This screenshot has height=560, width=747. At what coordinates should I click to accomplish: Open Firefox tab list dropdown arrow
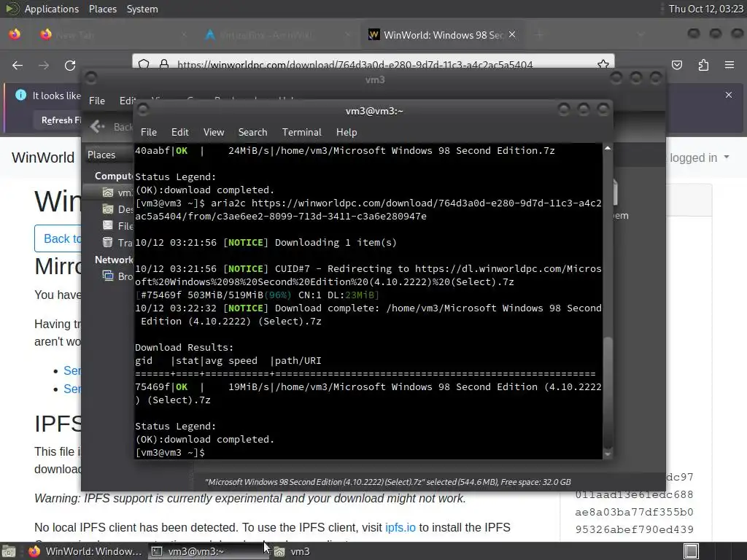[640, 35]
